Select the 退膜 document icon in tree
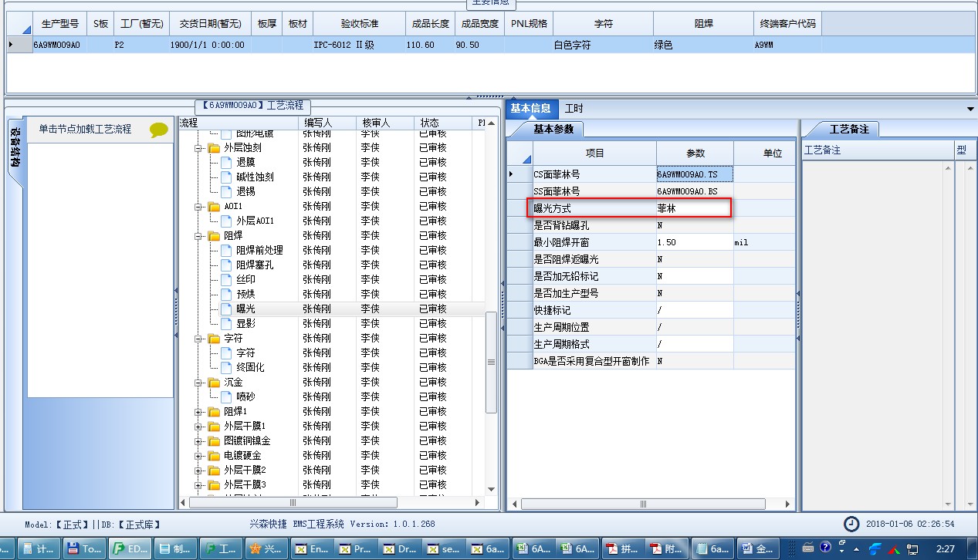The height and width of the screenshot is (560, 978). click(x=225, y=162)
